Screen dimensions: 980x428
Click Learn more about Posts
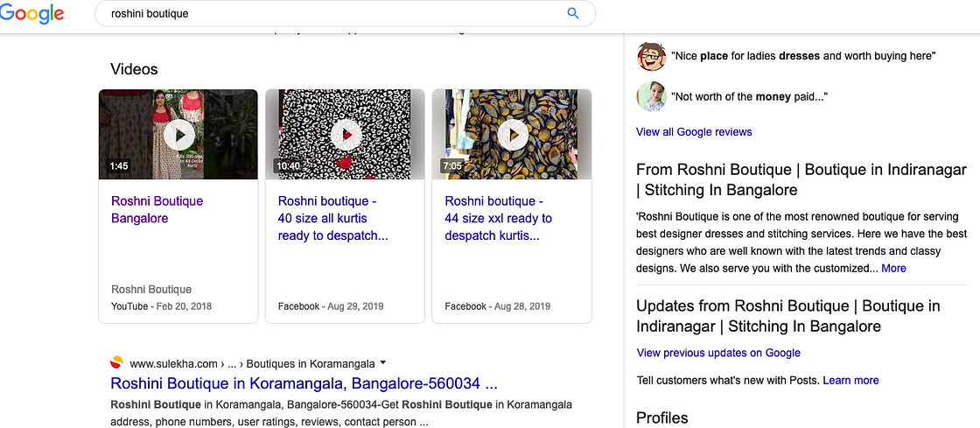tap(850, 381)
